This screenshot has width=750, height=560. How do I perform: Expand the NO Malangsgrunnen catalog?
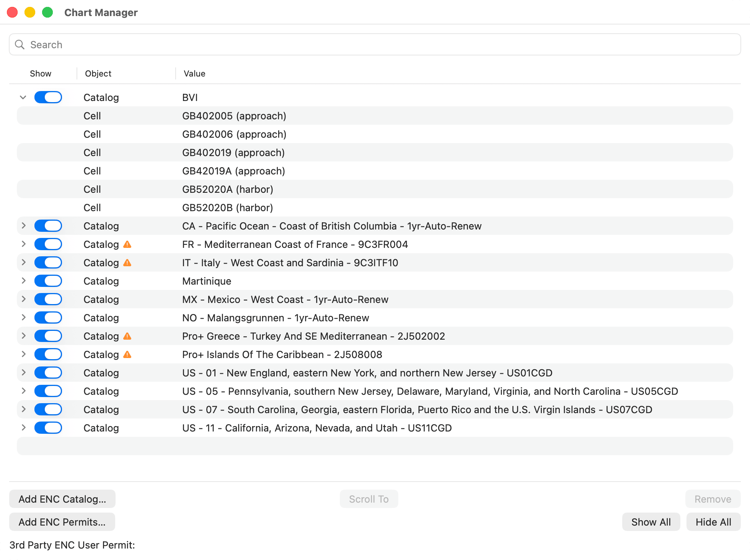pos(23,317)
